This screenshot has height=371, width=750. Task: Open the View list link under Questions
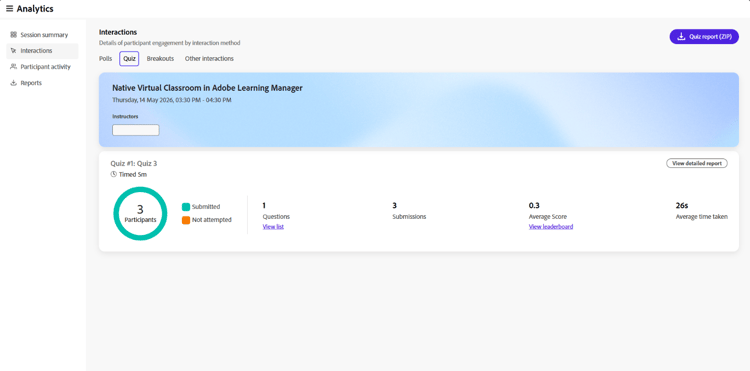pyautogui.click(x=273, y=227)
